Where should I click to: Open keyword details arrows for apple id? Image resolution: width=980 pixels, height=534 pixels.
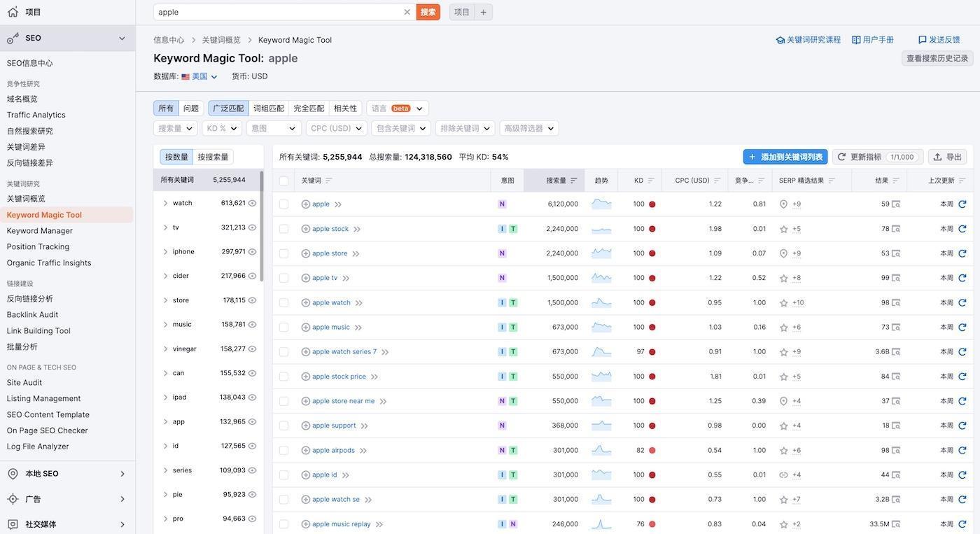click(x=346, y=475)
